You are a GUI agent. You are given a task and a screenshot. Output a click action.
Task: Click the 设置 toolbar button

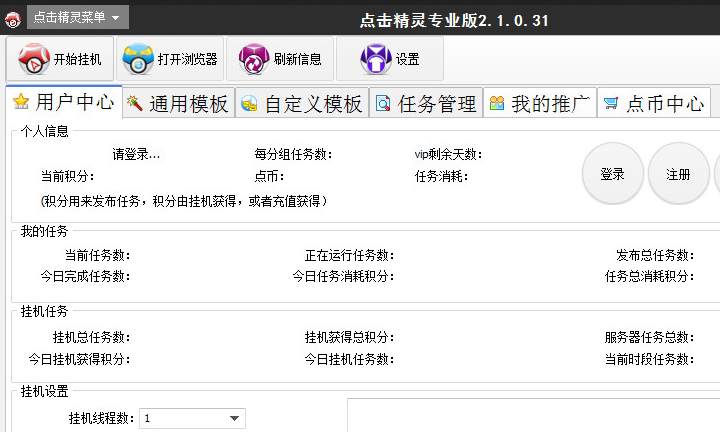click(390, 59)
